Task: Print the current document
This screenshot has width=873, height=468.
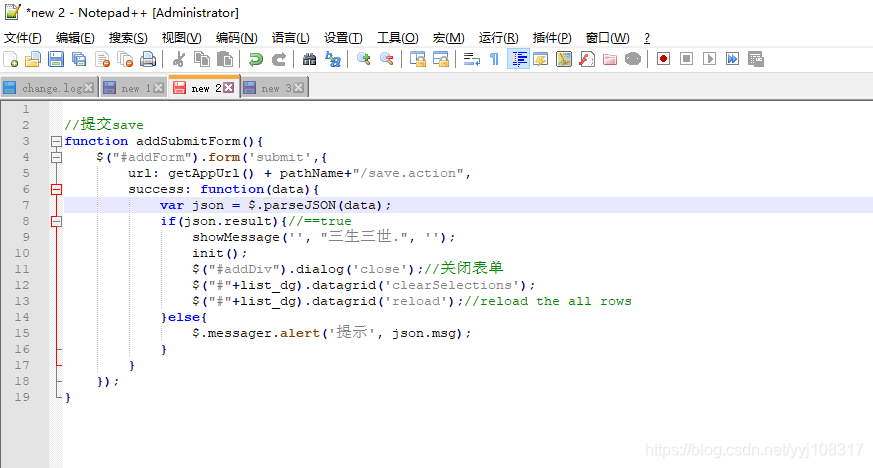Action: coord(148,59)
